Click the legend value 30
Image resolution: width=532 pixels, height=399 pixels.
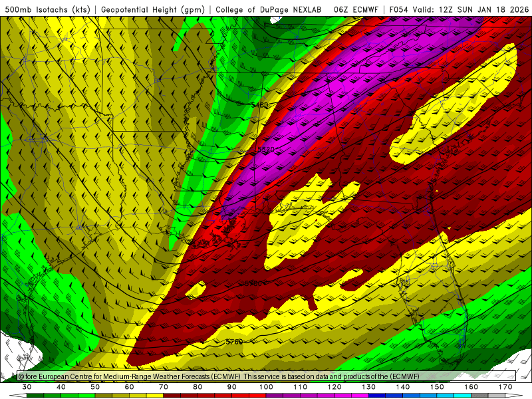(27, 387)
